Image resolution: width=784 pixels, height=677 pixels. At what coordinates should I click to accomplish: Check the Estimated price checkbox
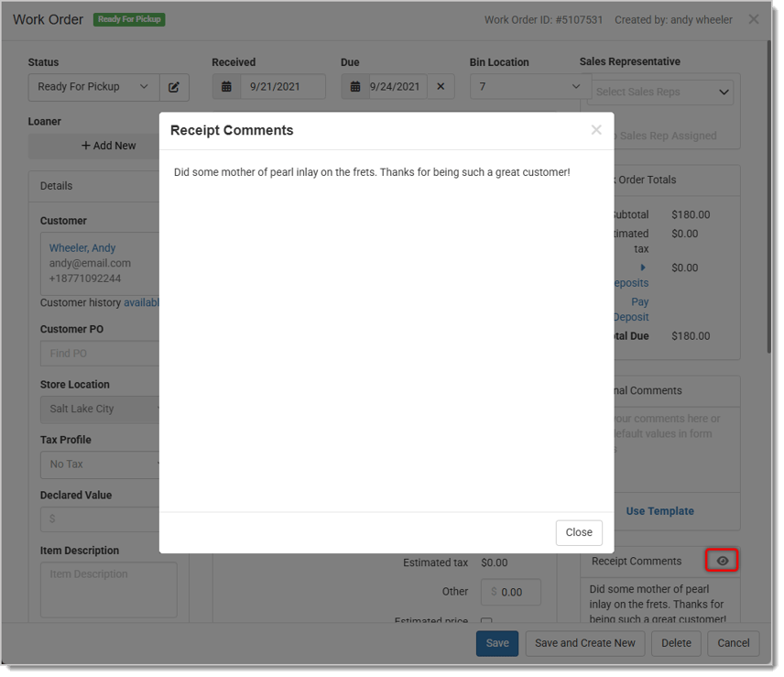[x=486, y=622]
